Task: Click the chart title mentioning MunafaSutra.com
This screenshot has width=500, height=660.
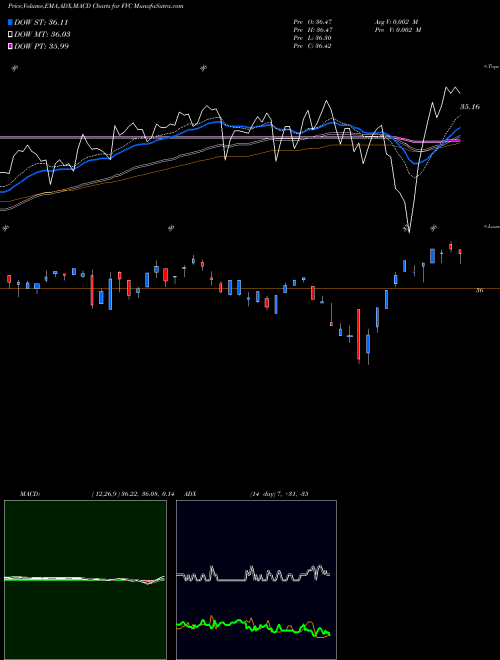Action: (x=96, y=6)
